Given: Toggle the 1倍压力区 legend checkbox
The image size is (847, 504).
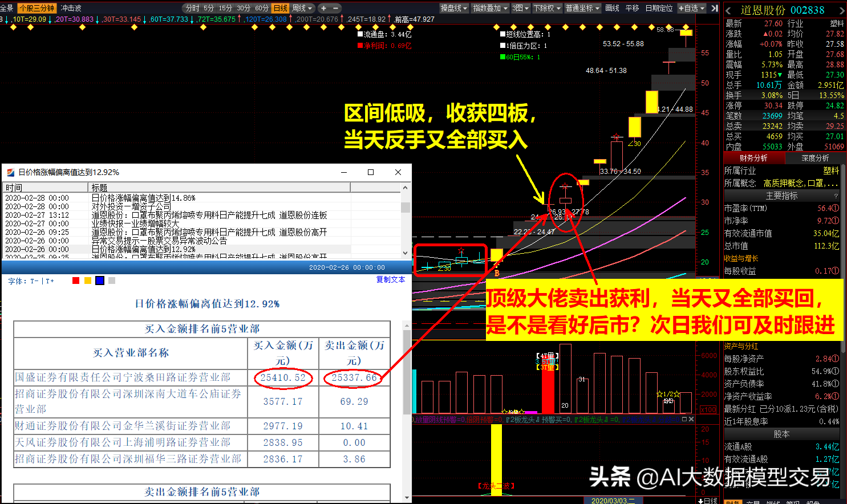Looking at the screenshot, I should (x=502, y=46).
